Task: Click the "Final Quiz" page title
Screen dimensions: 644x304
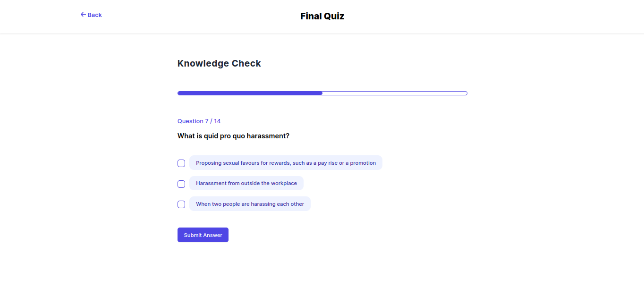Action: point(322,16)
